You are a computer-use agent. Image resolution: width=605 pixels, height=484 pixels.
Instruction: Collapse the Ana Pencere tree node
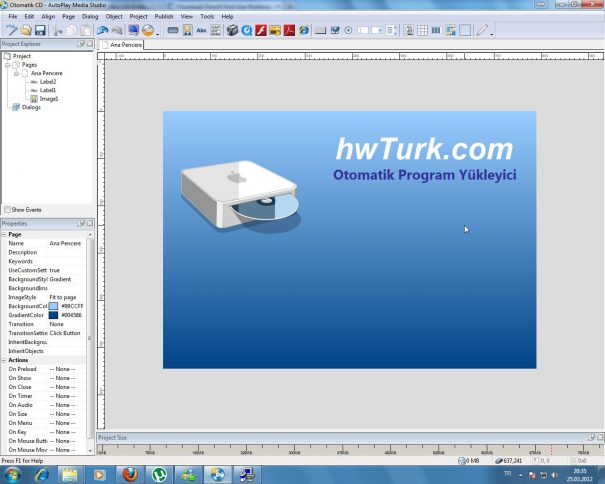point(16,73)
